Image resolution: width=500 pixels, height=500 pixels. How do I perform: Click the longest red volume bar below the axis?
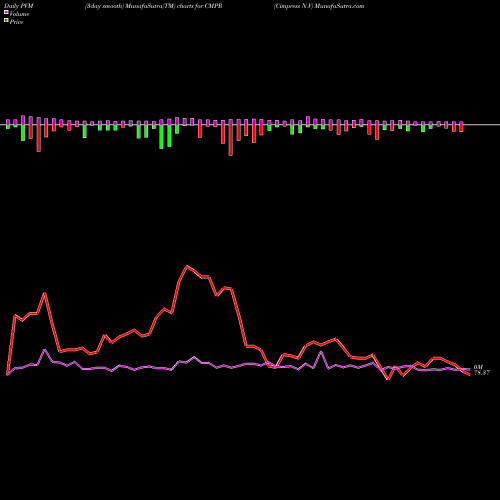pos(231,140)
